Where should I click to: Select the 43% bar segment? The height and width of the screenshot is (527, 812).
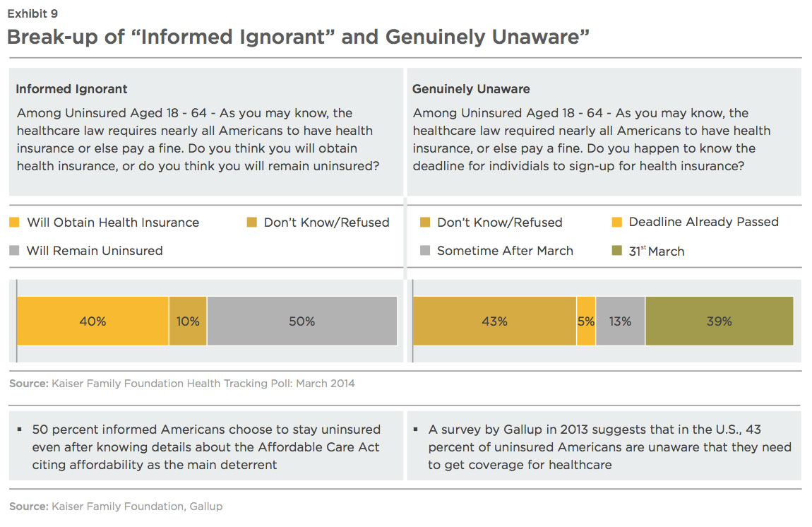point(495,321)
